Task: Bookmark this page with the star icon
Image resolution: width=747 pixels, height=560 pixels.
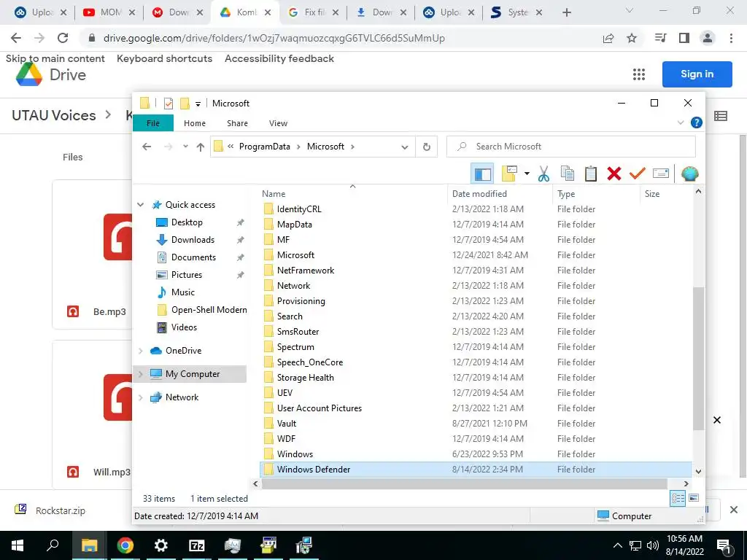Action: coord(632,39)
